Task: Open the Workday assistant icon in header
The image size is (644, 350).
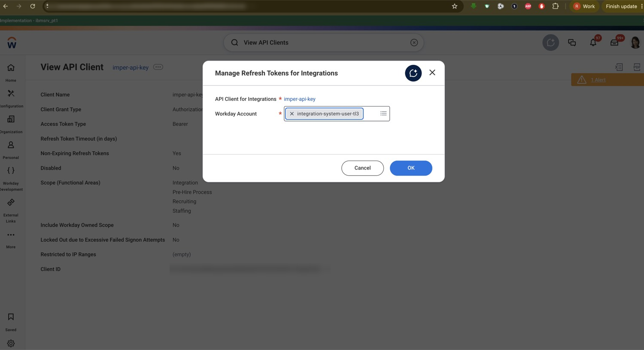Action: pos(550,43)
